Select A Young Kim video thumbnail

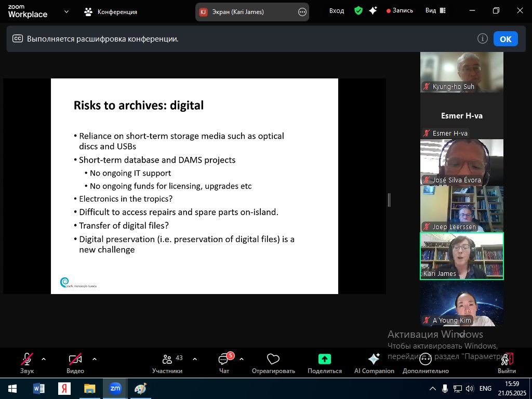click(x=462, y=303)
